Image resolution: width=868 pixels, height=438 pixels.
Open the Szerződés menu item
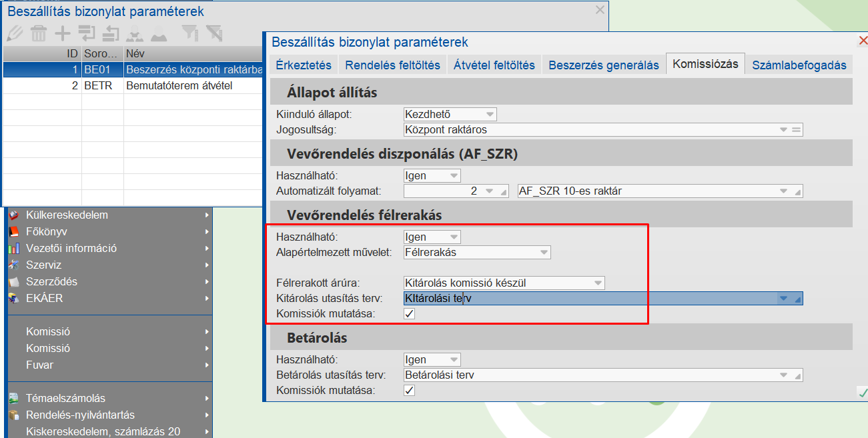(x=109, y=282)
